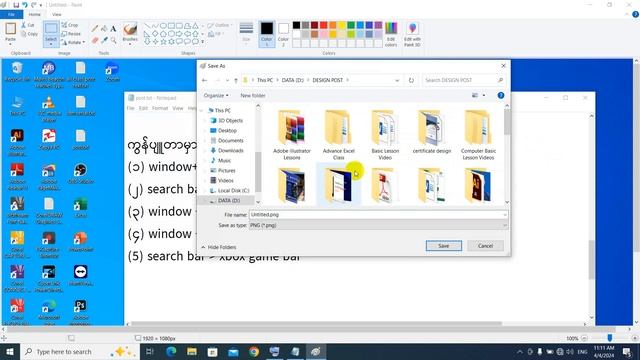Click DATA (D:) in the address breadcrumb
640x360 pixels.
click(x=293, y=80)
